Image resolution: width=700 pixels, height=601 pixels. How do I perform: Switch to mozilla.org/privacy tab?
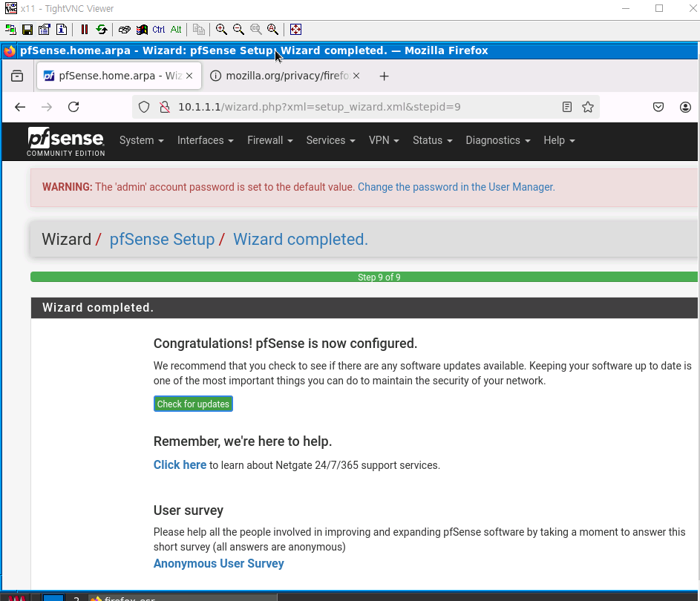point(286,76)
